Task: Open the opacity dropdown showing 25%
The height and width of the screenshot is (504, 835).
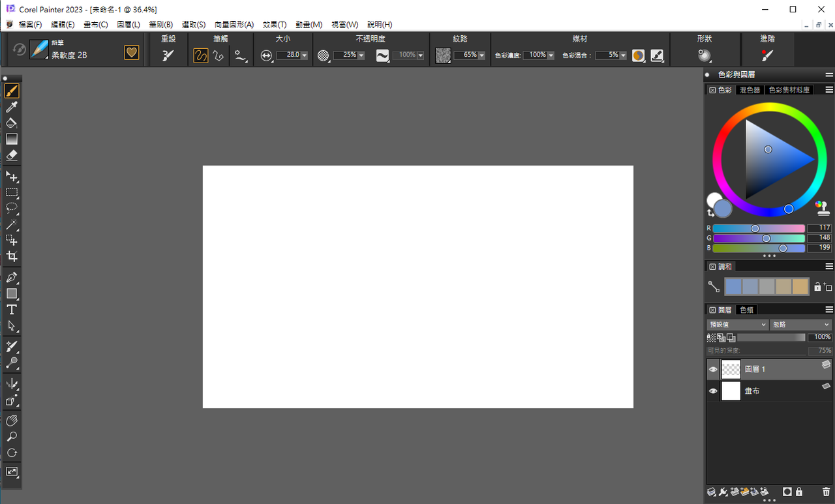Action: [361, 55]
